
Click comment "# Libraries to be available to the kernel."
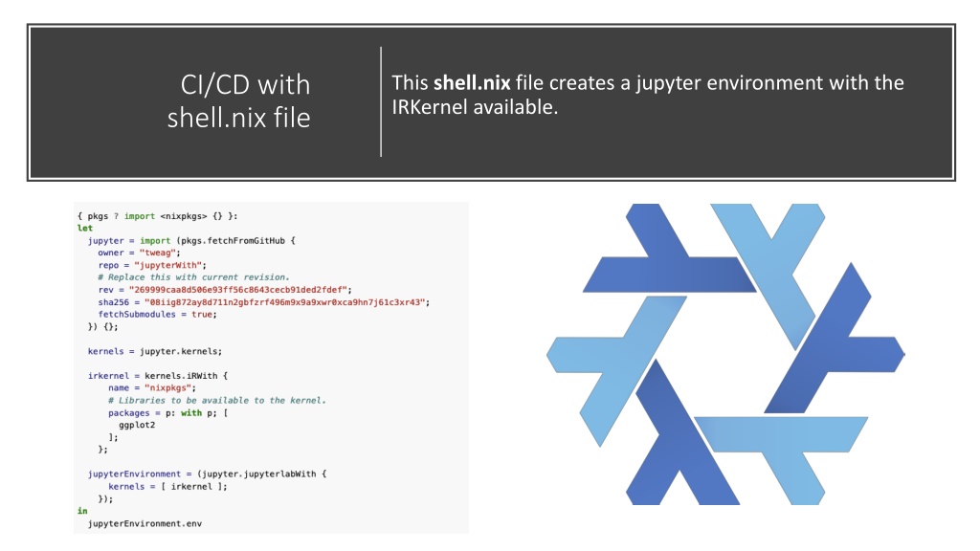point(217,401)
